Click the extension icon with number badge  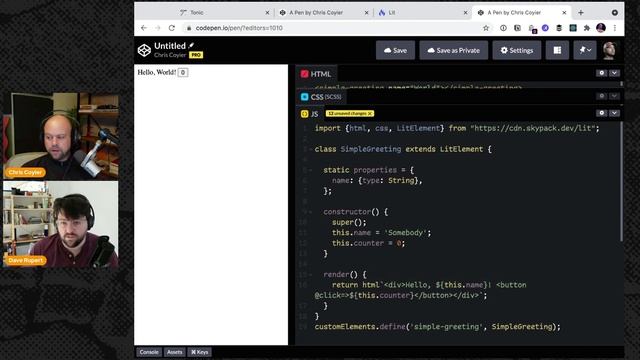[x=531, y=28]
